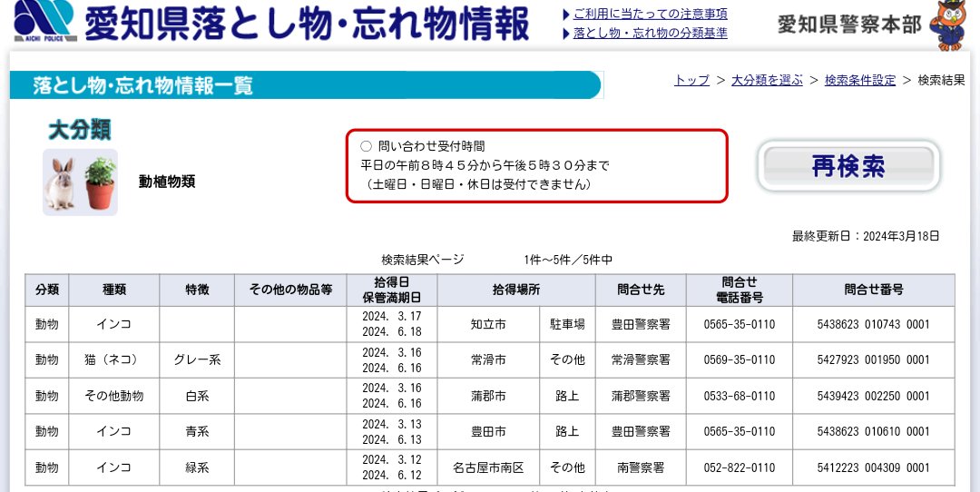This screenshot has height=492, width=980.
Task: Open ご利用に当たっての注意事項 link
Action: (650, 14)
